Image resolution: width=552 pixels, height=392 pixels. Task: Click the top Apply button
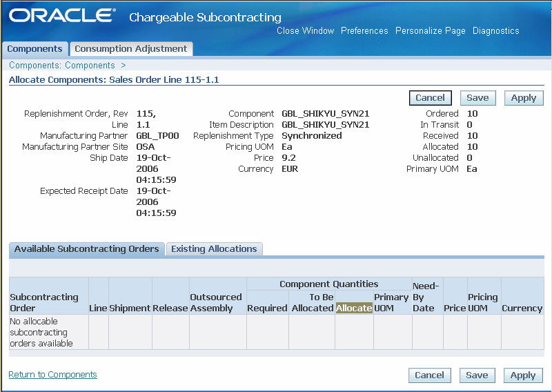[524, 98]
